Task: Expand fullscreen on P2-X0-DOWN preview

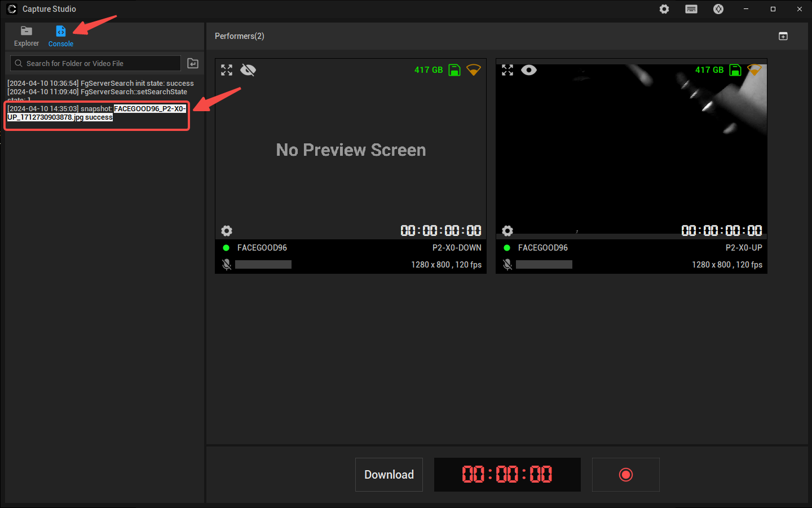Action: [227, 70]
